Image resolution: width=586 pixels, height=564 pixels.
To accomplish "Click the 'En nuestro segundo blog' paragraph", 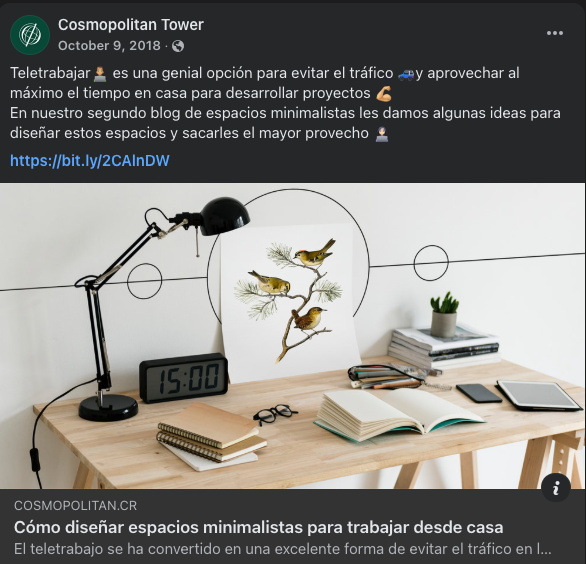I will click(x=285, y=123).
